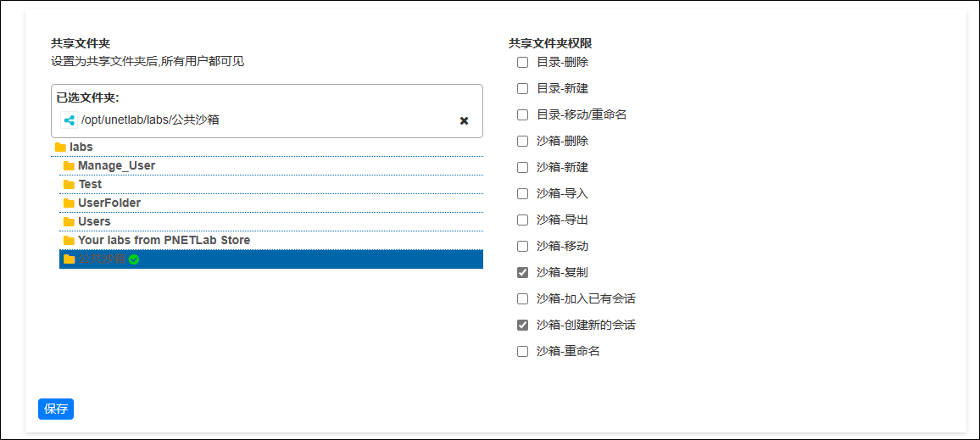This screenshot has height=440, width=980.
Task: Click the Test folder icon
Action: click(69, 185)
